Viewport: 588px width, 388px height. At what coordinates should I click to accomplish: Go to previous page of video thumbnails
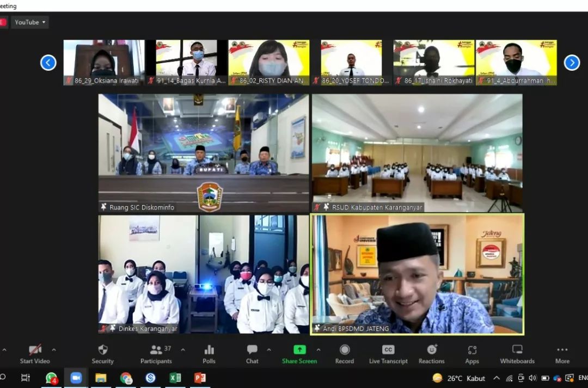tap(48, 63)
